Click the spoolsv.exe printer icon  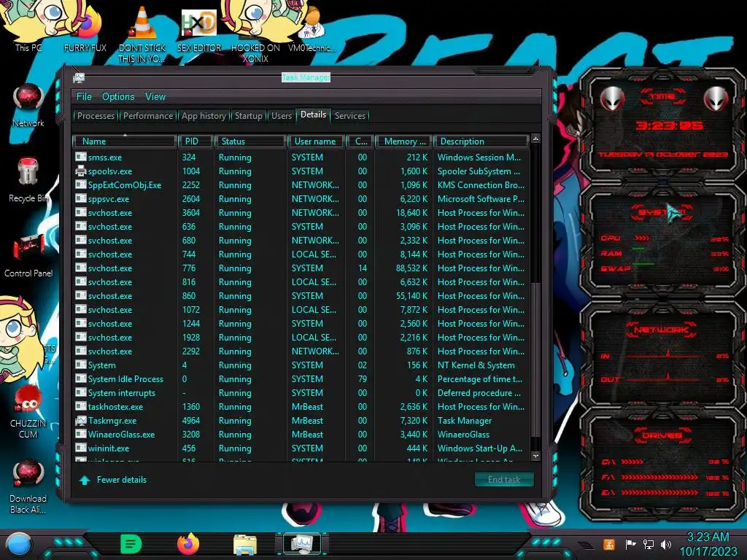(80, 171)
